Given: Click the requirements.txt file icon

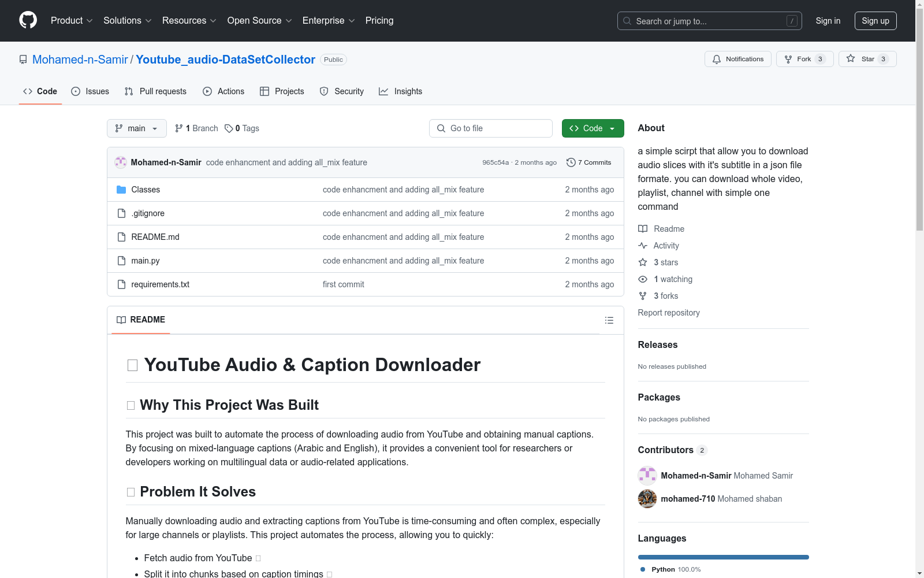Looking at the screenshot, I should (x=121, y=284).
